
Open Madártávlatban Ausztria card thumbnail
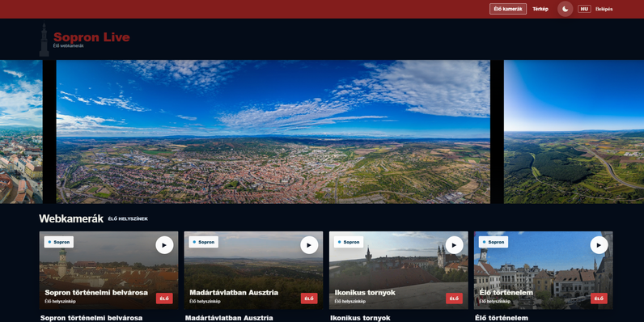[x=253, y=270]
